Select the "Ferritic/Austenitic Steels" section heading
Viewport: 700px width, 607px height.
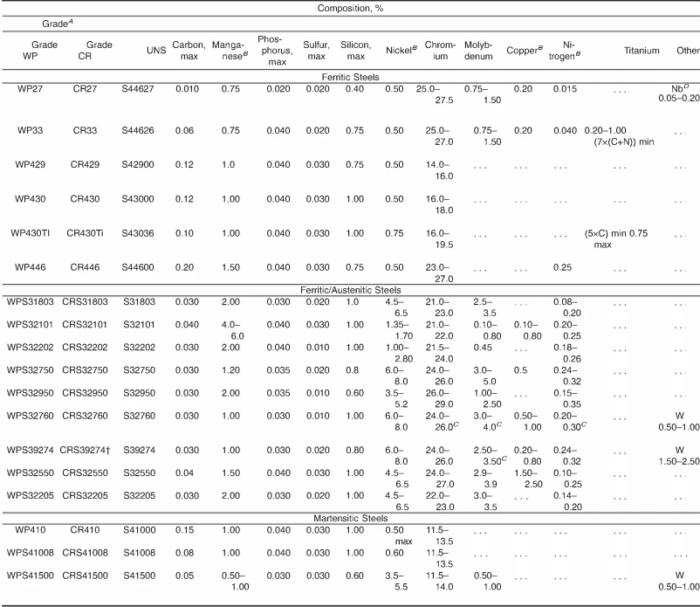coord(350,290)
